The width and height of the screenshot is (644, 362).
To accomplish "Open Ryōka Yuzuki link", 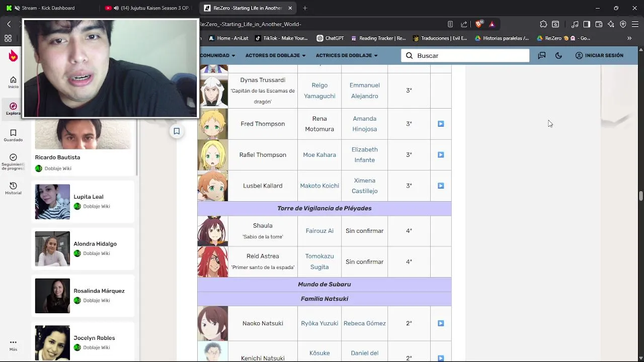I will coord(319,323).
